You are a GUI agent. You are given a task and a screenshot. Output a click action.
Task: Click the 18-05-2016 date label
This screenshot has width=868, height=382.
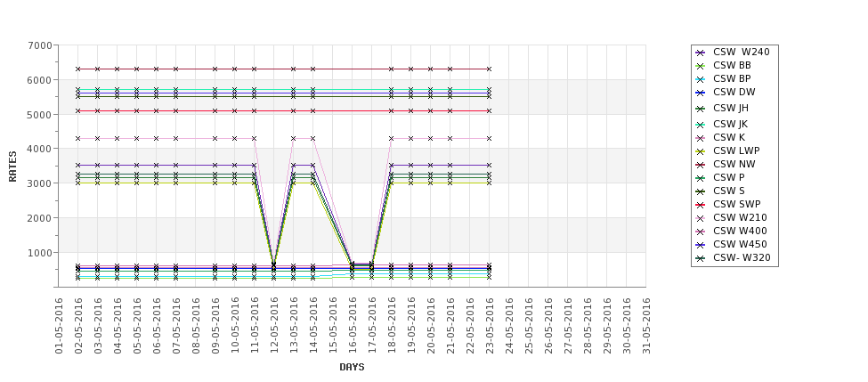392,326
